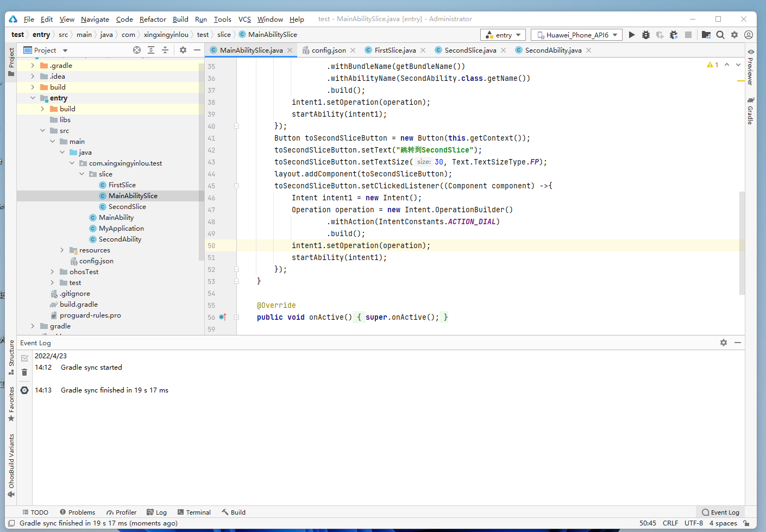This screenshot has height=532, width=766.
Task: Toggle the OhosBuild Variants tool window
Action: [x=11, y=466]
